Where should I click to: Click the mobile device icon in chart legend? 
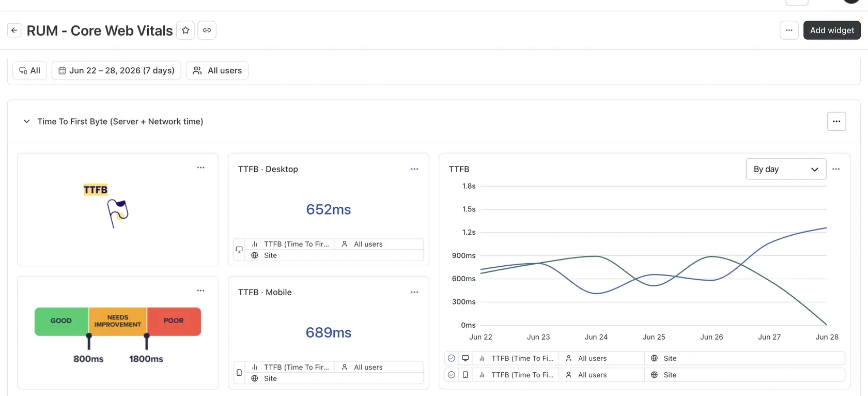(465, 375)
